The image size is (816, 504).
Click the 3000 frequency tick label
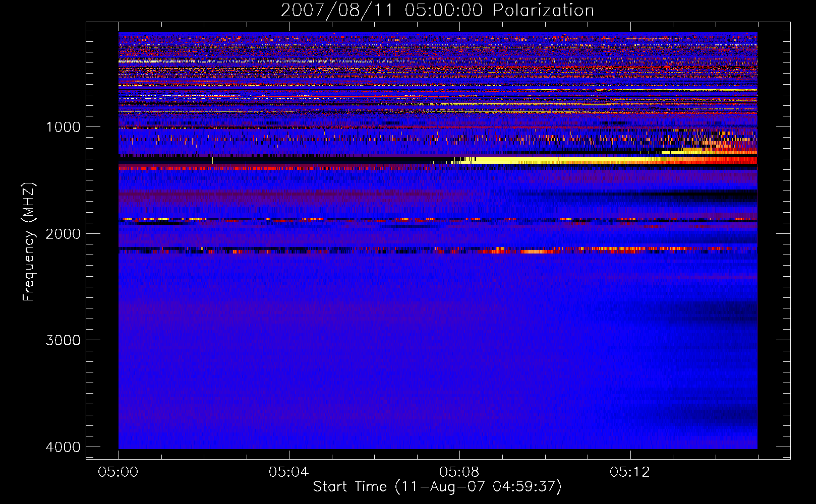(63, 340)
